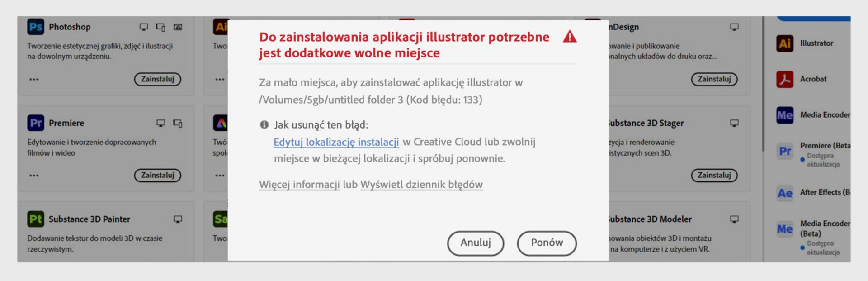Click the red warning triangle in dialog
Viewport: 868px width, 281px height.
pyautogui.click(x=570, y=37)
